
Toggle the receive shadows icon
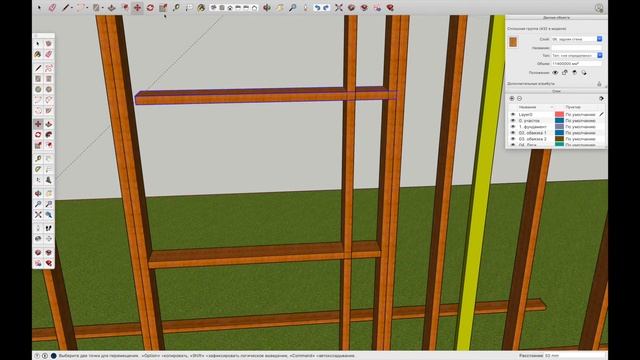point(575,73)
